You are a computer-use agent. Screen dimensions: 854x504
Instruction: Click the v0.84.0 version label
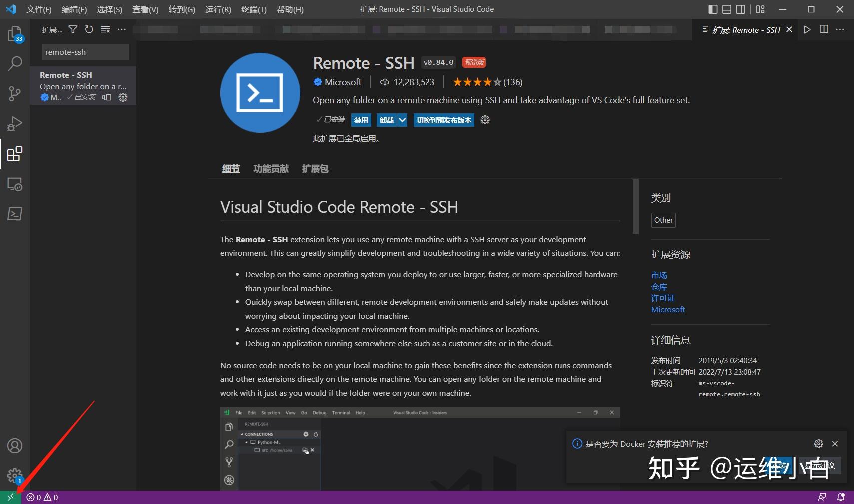(438, 62)
